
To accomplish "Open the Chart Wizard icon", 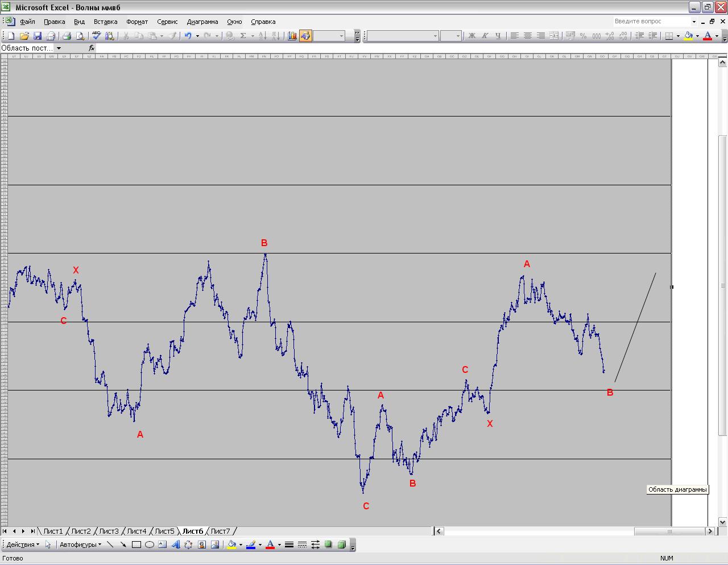I will pos(292,36).
